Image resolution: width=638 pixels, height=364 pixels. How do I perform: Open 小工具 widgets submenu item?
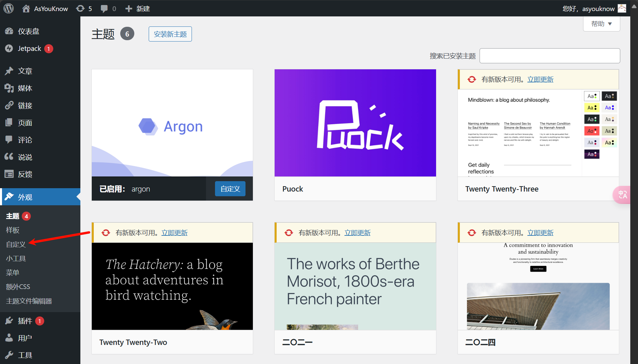pos(16,259)
